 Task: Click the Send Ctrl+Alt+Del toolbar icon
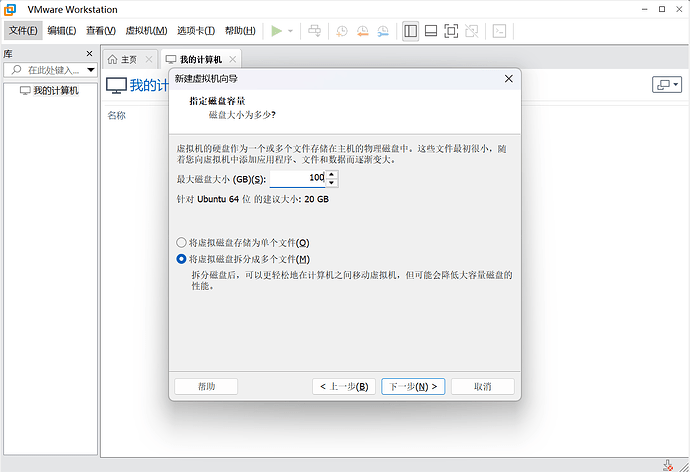pyautogui.click(x=314, y=31)
